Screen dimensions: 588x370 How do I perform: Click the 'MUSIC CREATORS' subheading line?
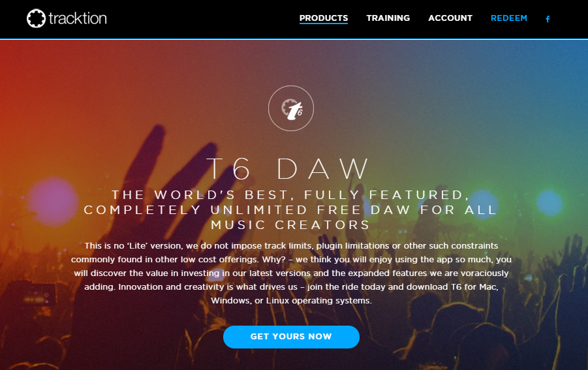(x=290, y=225)
